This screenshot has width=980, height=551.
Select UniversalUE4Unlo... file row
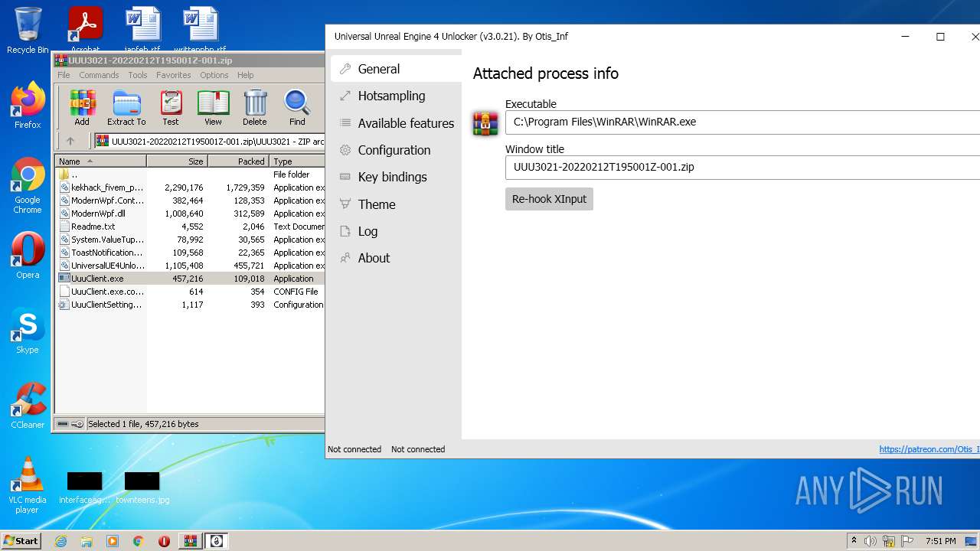[191, 266]
